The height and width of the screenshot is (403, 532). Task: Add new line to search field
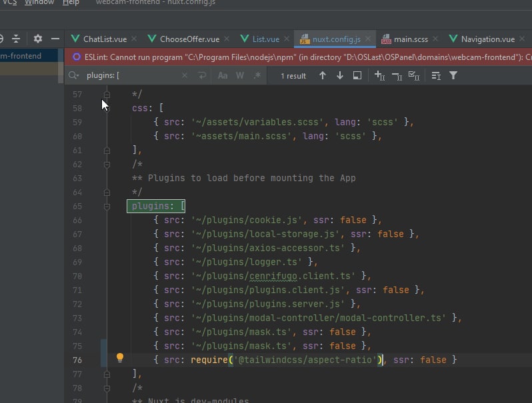pos(202,75)
